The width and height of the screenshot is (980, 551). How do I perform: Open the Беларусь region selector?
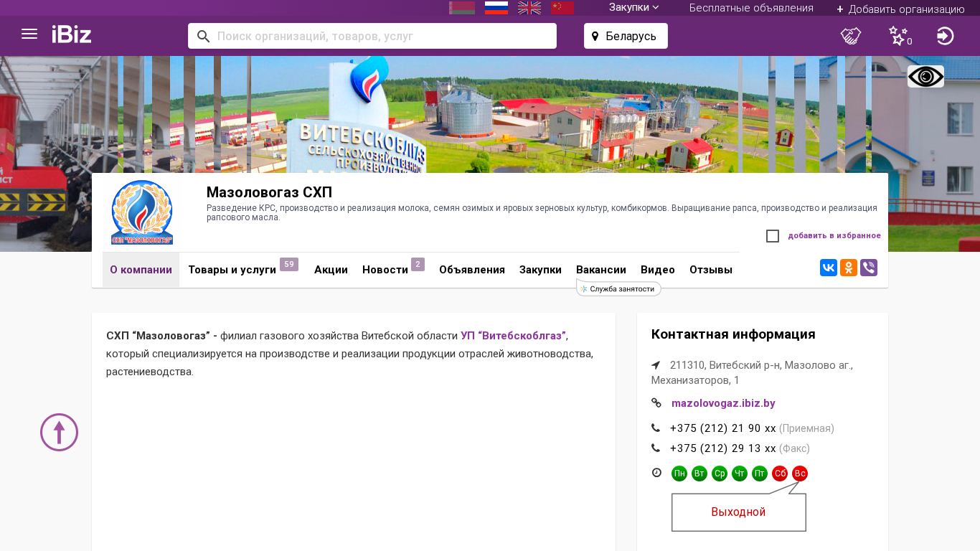point(626,36)
